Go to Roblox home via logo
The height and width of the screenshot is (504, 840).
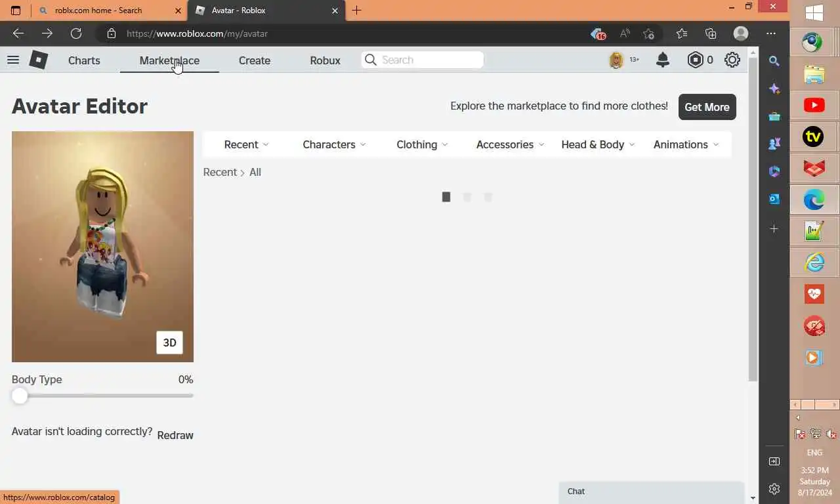tap(39, 60)
